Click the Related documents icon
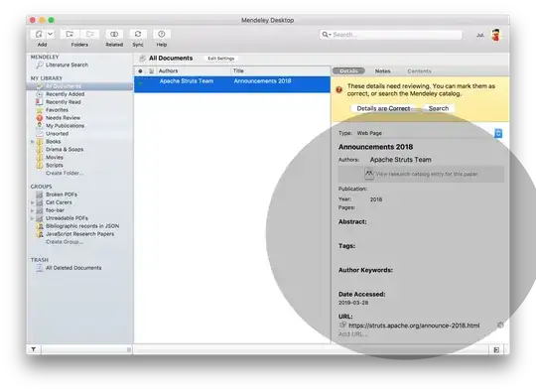Screen dimensions: 536x392 pos(114,34)
